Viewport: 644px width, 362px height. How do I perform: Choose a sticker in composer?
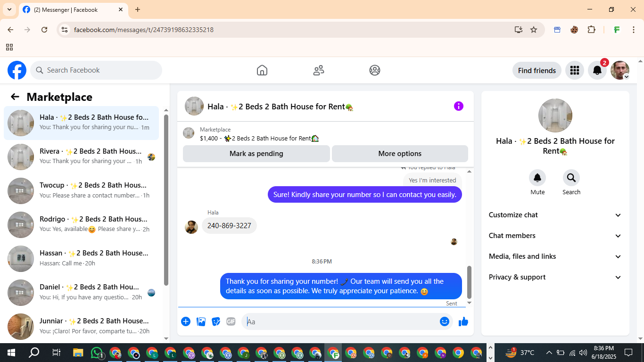[216, 321]
